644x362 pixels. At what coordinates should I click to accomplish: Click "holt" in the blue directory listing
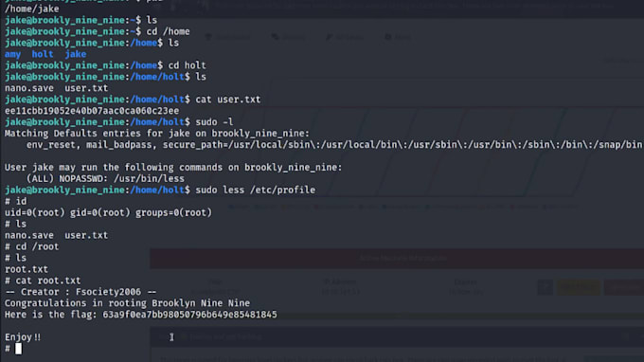(x=43, y=54)
